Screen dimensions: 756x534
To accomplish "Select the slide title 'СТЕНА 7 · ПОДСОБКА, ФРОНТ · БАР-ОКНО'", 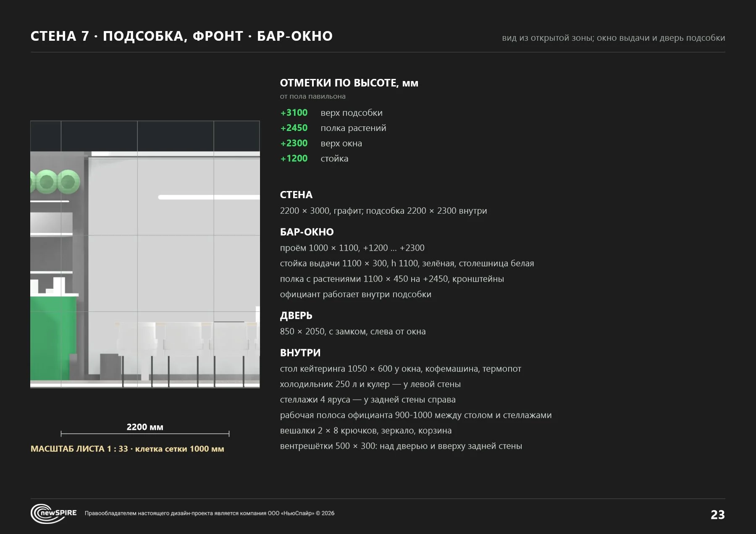I will pyautogui.click(x=181, y=36).
